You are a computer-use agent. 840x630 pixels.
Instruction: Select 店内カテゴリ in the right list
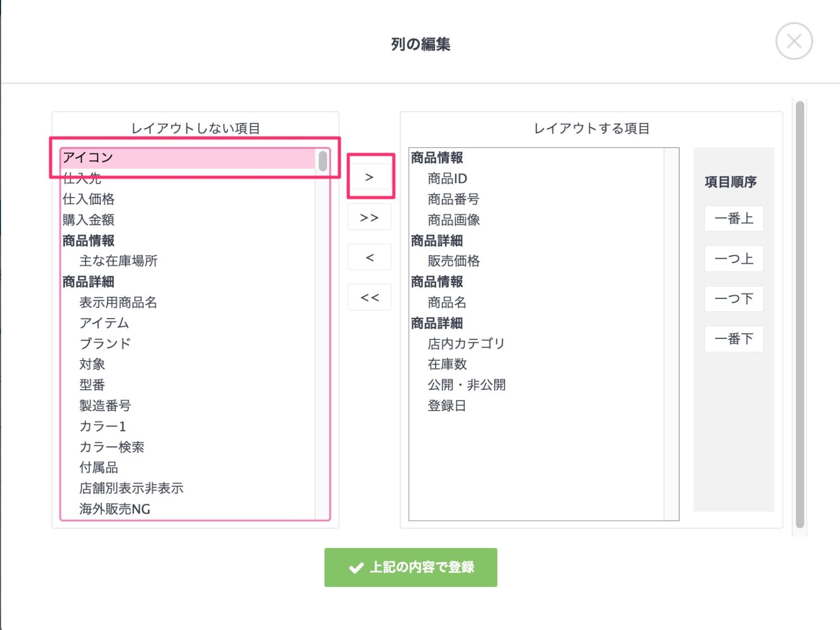click(x=536, y=344)
